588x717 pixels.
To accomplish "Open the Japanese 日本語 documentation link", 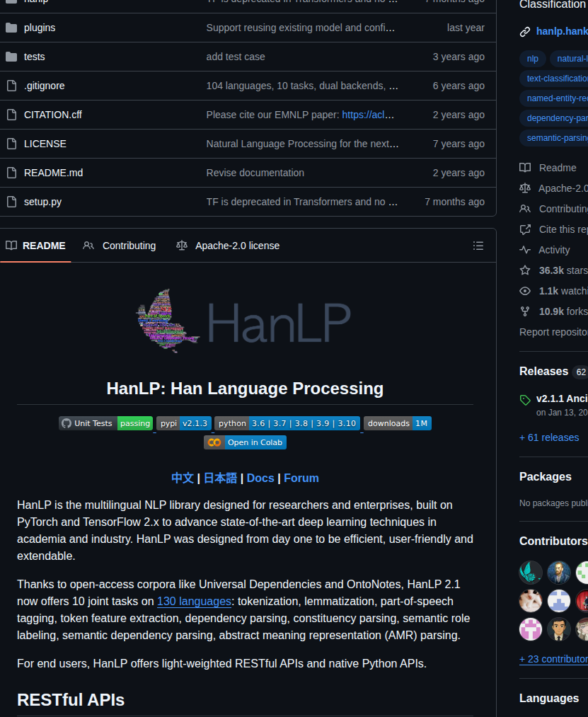I will tap(220, 478).
